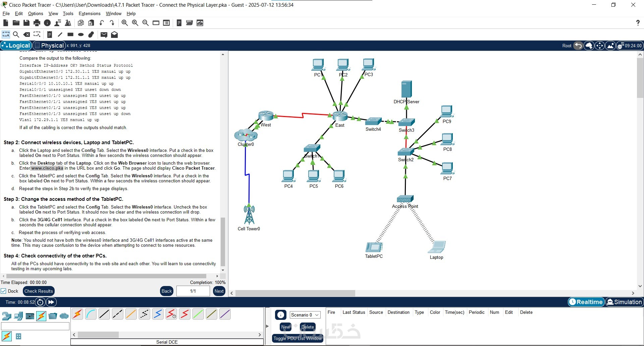Open the Edit menu
Image resolution: width=644 pixels, height=346 pixels.
click(x=19, y=13)
